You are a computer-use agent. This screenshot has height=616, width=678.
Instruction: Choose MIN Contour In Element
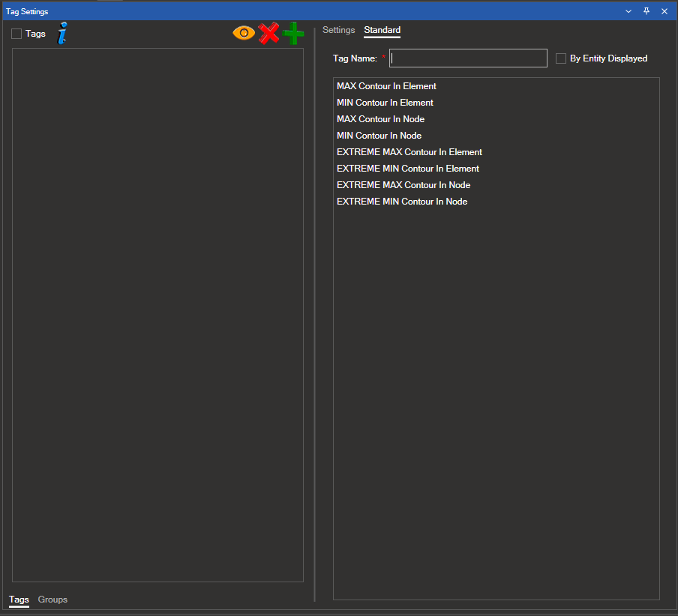(385, 103)
